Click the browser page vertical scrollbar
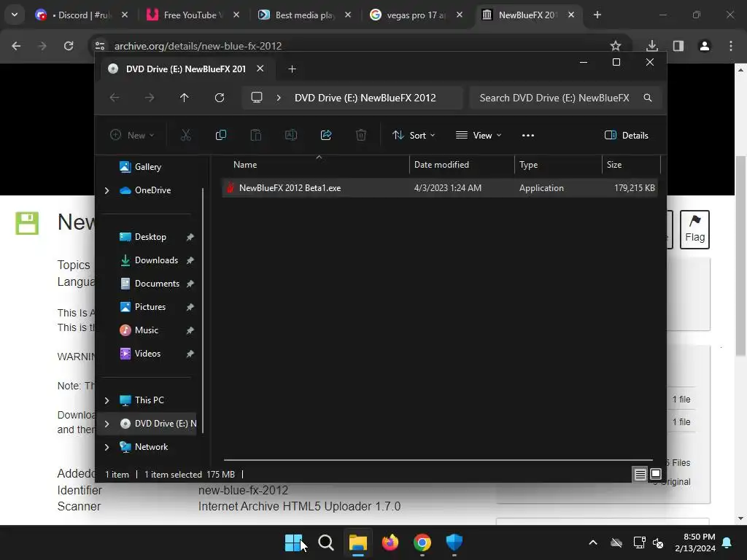747x560 pixels. point(740,255)
